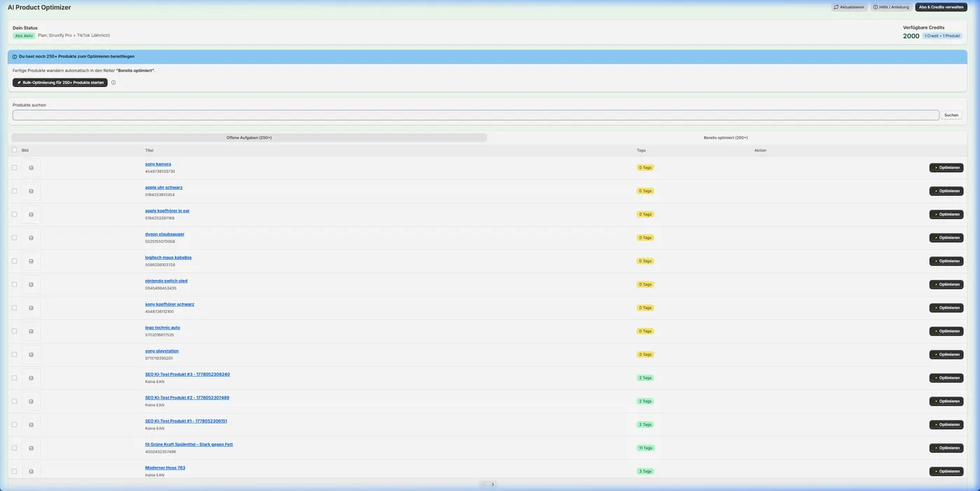Focus the Produkte suchen input field
The image size is (980, 491).
tap(476, 115)
